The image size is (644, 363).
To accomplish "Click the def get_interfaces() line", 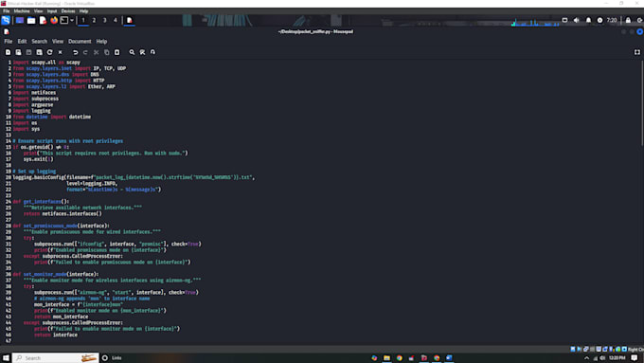I will 41,202.
